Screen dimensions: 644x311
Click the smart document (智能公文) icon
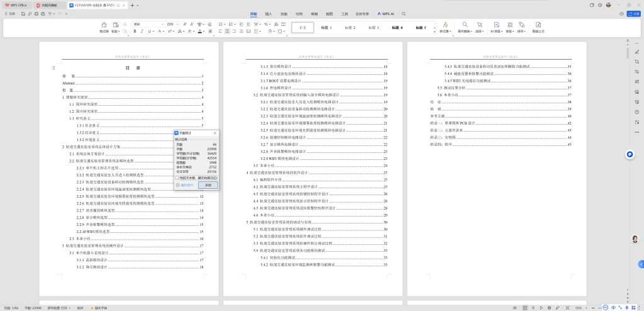click(538, 26)
